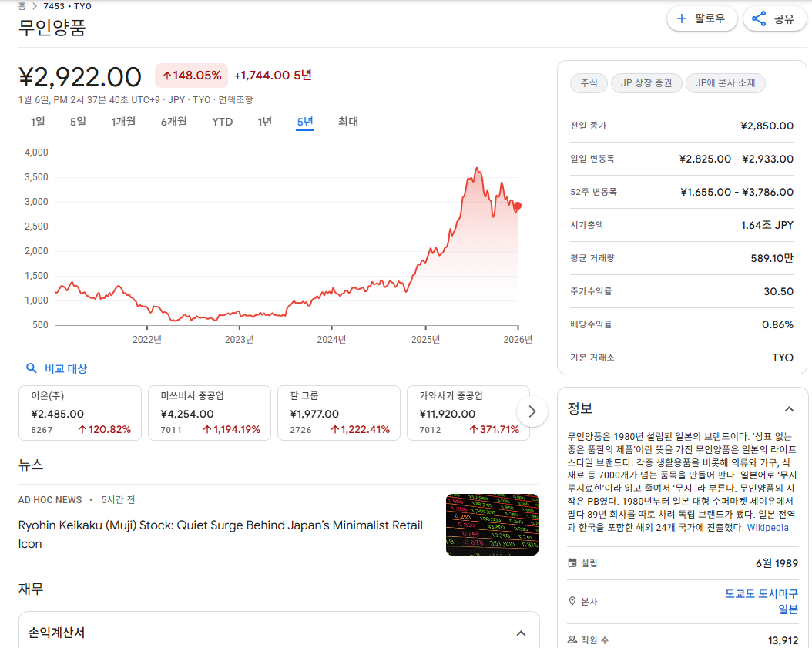Click the magnifier icon beside 비교 대상

click(31, 368)
